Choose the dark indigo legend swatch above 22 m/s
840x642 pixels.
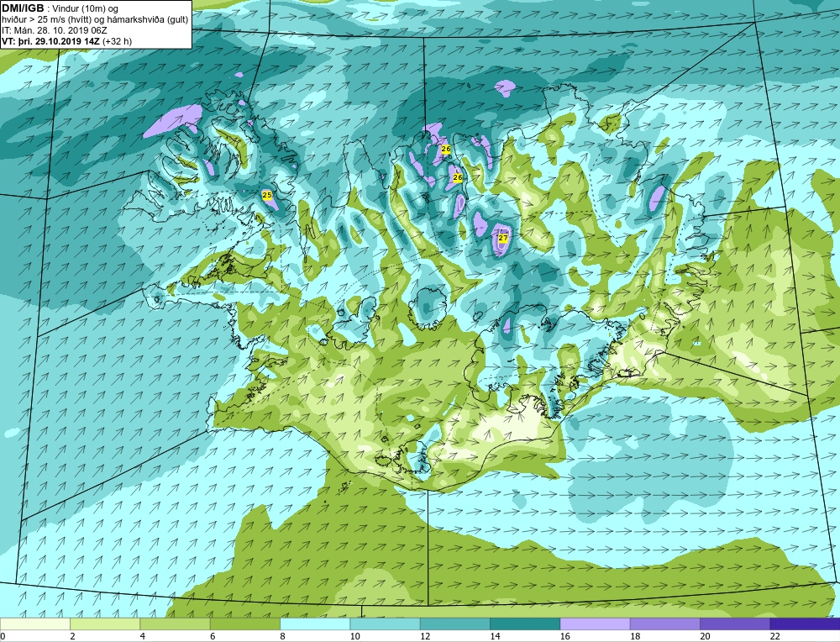click(x=805, y=624)
